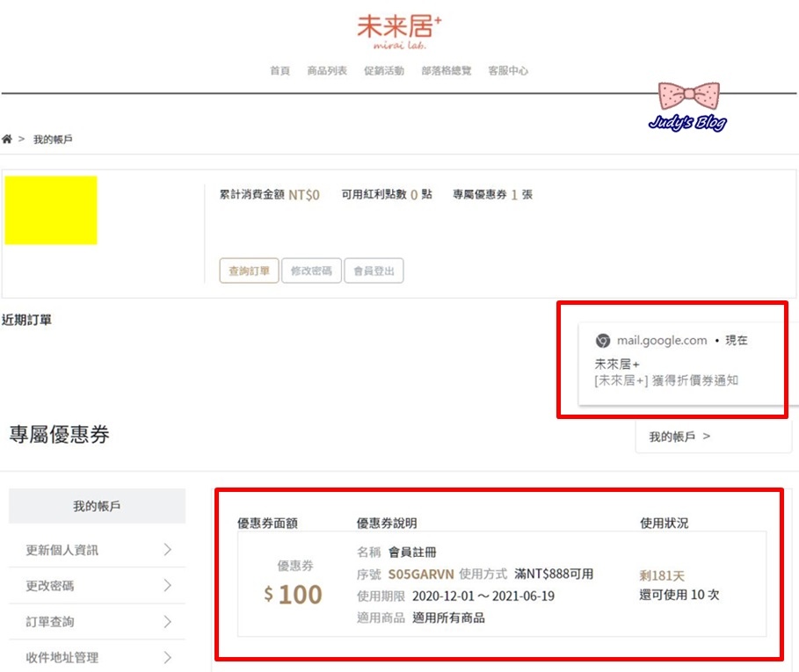This screenshot has height=672, width=799.
Task: Click 還可使用 10 次 text
Action: click(x=679, y=595)
